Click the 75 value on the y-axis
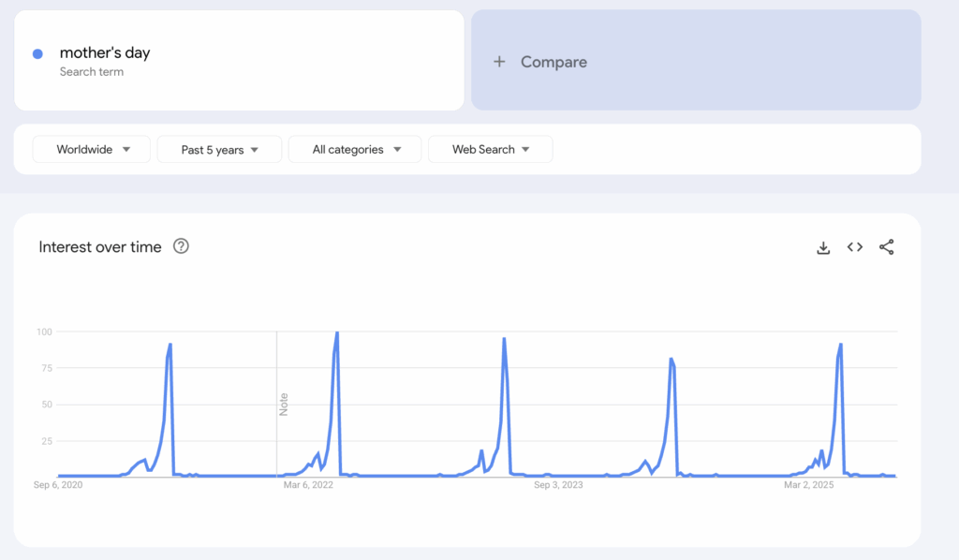Screen dimensions: 959x560 coord(47,368)
